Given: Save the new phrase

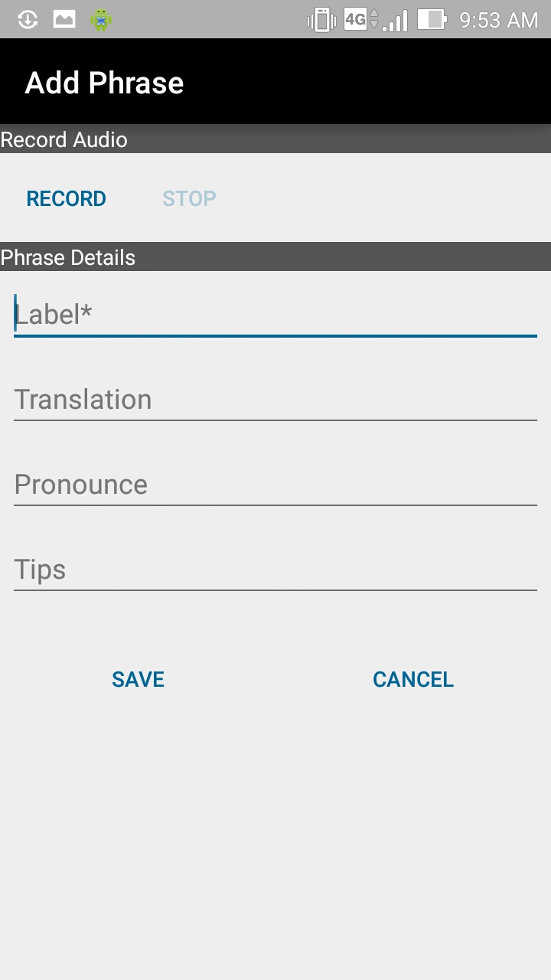Looking at the screenshot, I should point(138,679).
